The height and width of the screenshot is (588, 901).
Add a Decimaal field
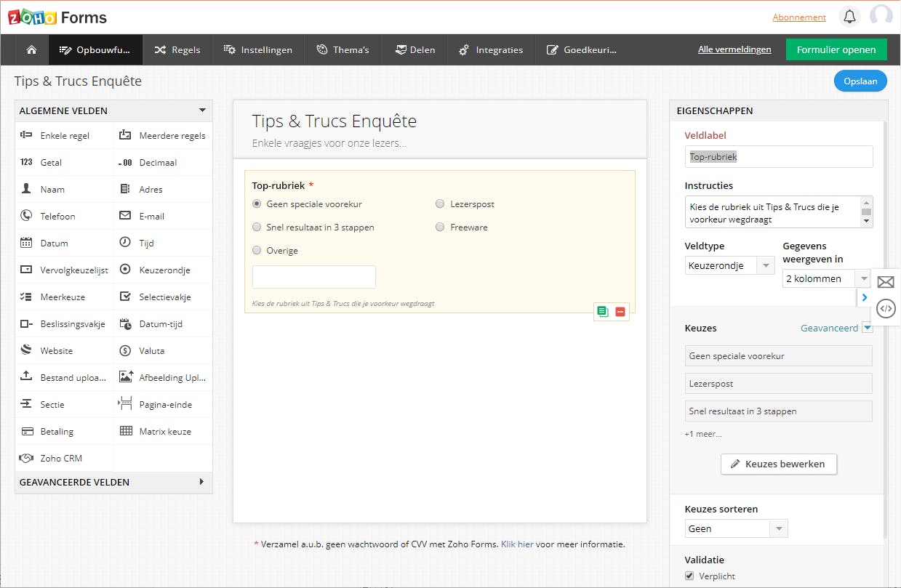pos(164,162)
